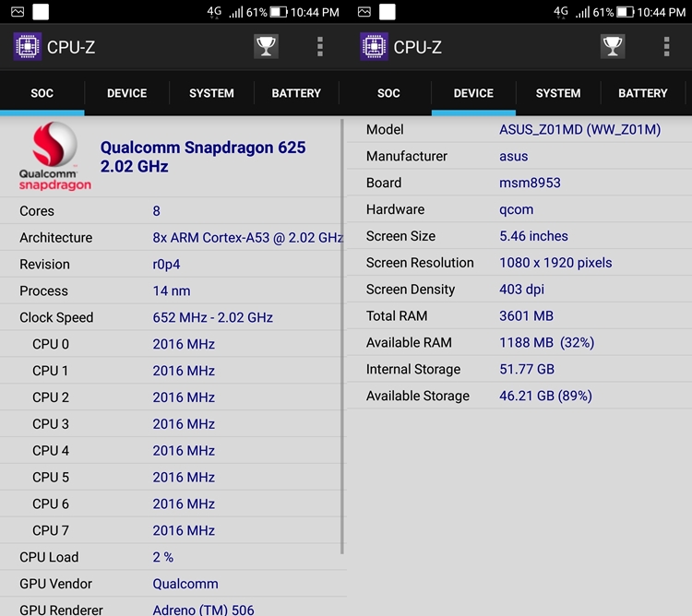
Task: Tap battery icon in right status bar
Action: pyautogui.click(x=625, y=12)
